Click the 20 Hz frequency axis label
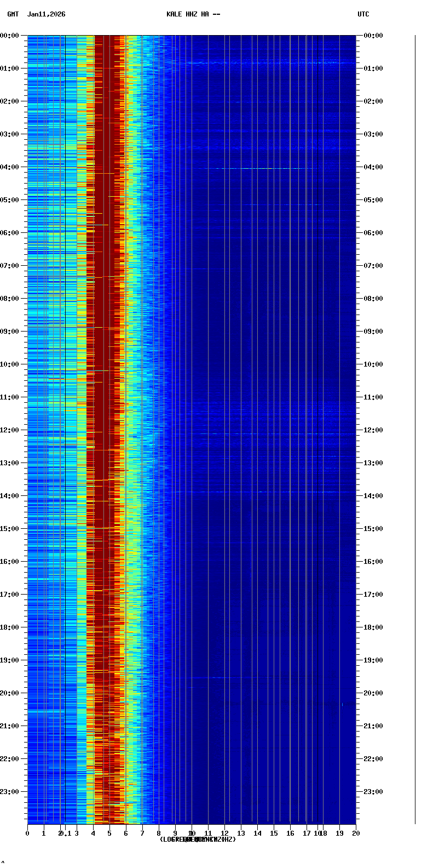The image size is (439, 868). coord(356,833)
